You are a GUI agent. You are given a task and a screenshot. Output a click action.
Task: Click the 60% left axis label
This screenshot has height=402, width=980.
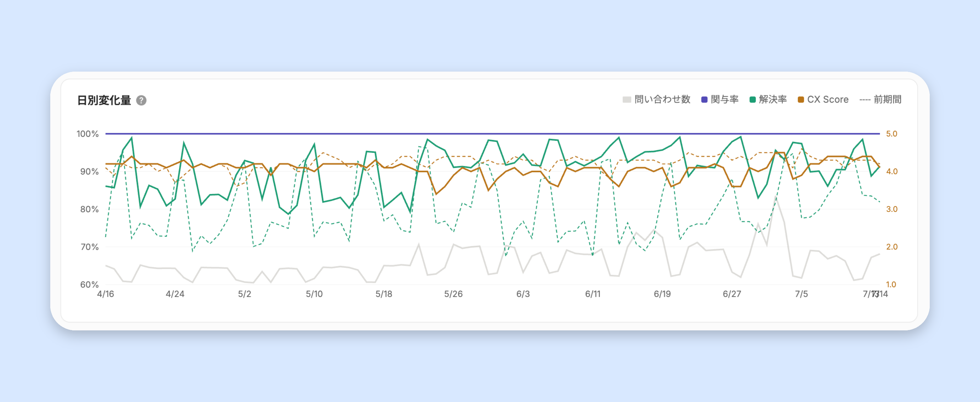click(90, 285)
